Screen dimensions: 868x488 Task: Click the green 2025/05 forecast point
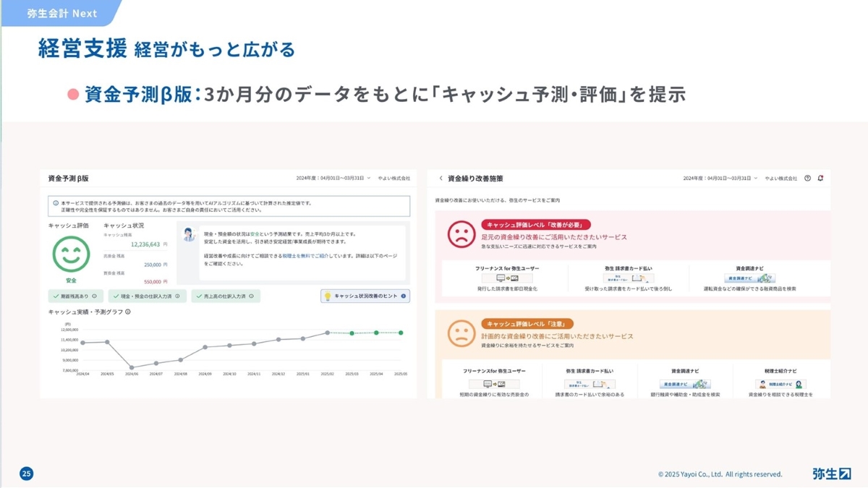[401, 333]
